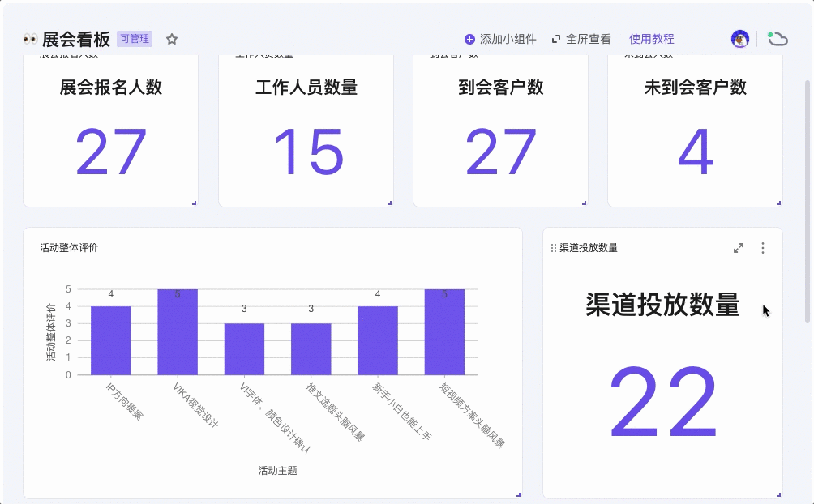
Task: Select the VIKA视觉设计 bar in chart
Action: pyautogui.click(x=178, y=331)
